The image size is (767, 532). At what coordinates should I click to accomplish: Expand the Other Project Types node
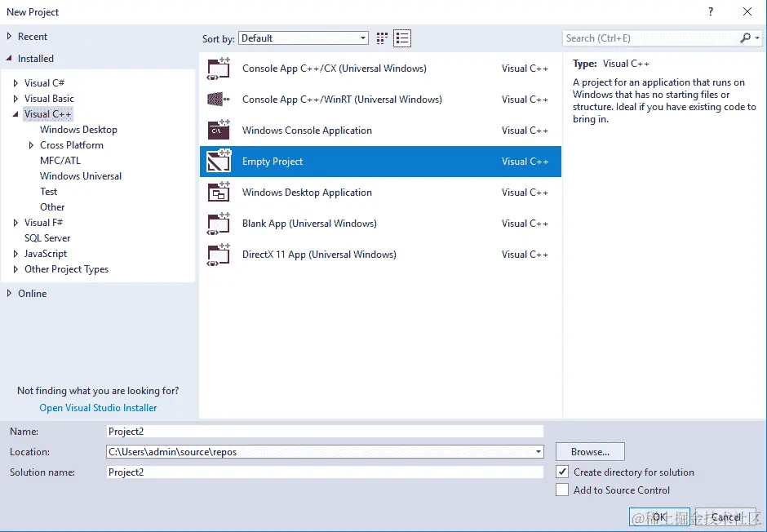(x=16, y=269)
